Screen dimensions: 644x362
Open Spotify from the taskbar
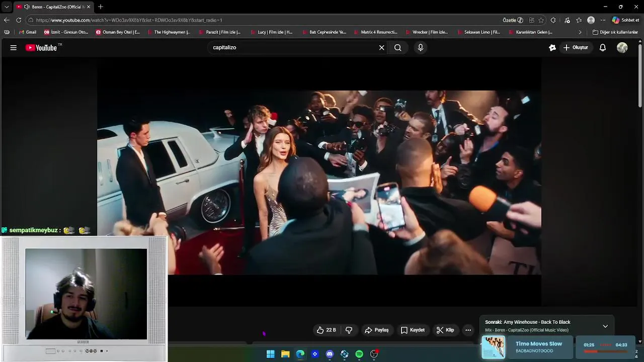pyautogui.click(x=359, y=354)
